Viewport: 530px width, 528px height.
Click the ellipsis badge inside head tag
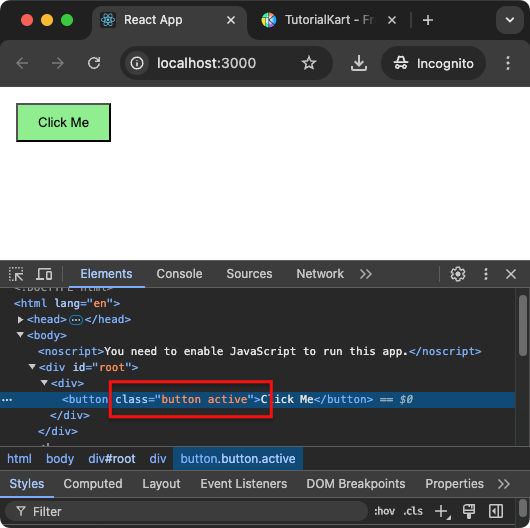pos(76,320)
